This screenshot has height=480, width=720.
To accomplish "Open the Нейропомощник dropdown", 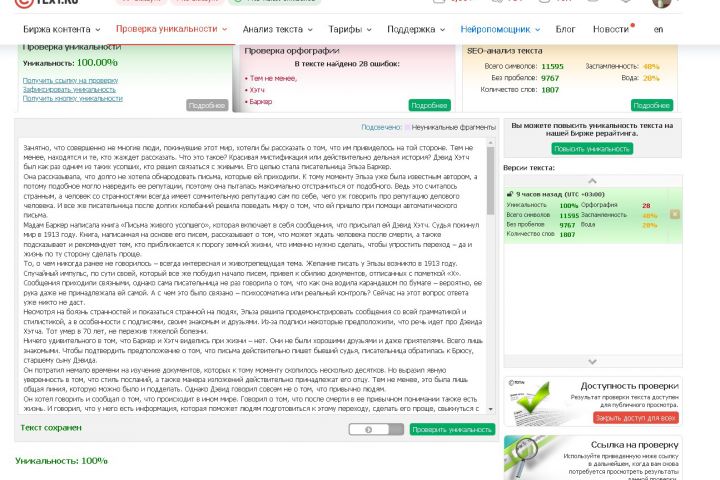I will (x=500, y=29).
